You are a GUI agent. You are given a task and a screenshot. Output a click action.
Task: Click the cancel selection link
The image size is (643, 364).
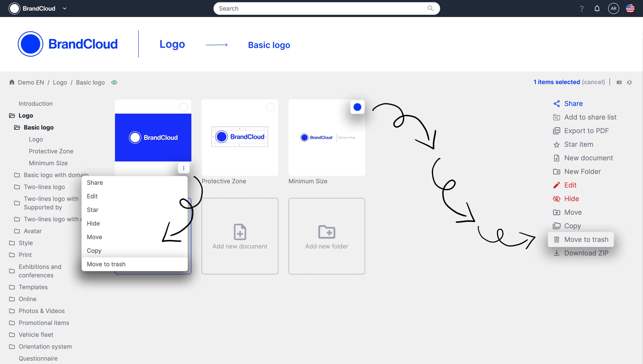tap(593, 82)
